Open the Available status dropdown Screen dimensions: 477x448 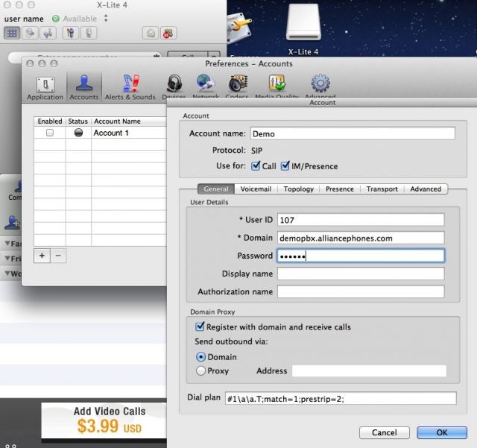click(x=106, y=18)
